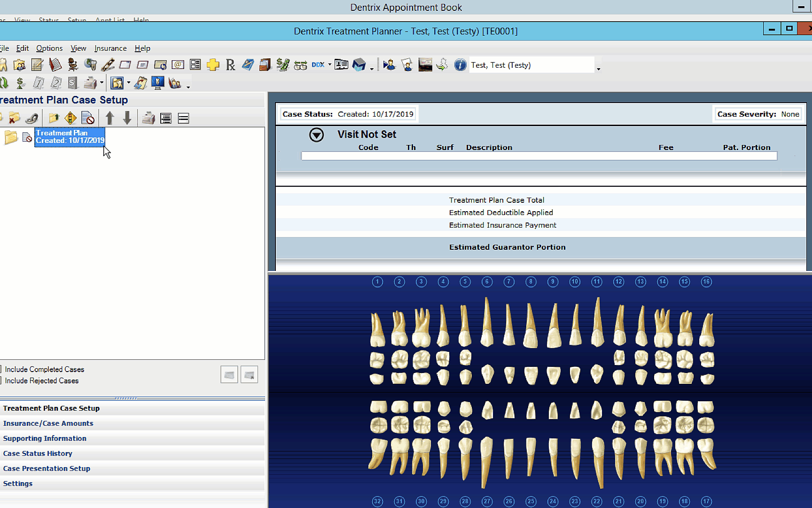Screen dimensions: 812x508
Task: Click the left button beside Include Completed Cases
Action: [x=229, y=375]
